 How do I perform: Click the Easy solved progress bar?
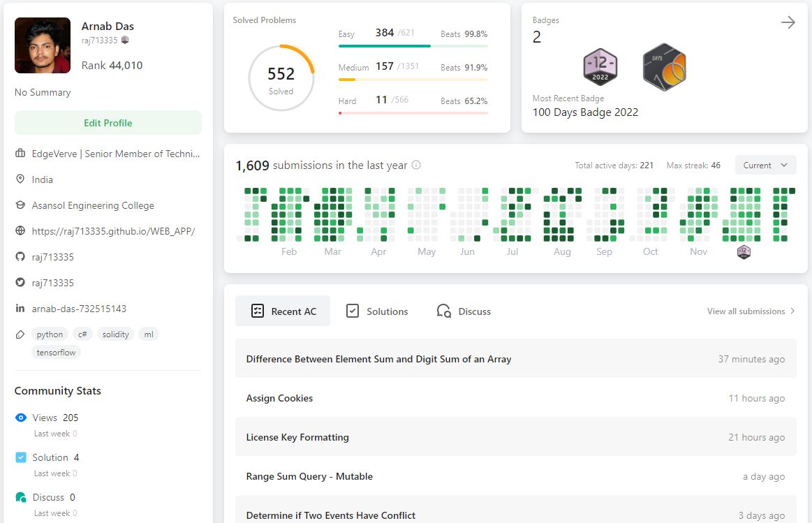413,46
